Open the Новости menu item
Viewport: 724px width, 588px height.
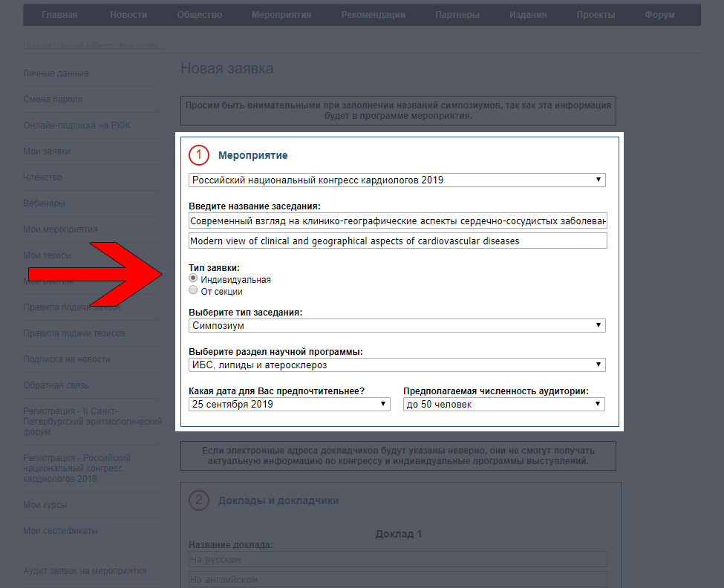(x=128, y=15)
